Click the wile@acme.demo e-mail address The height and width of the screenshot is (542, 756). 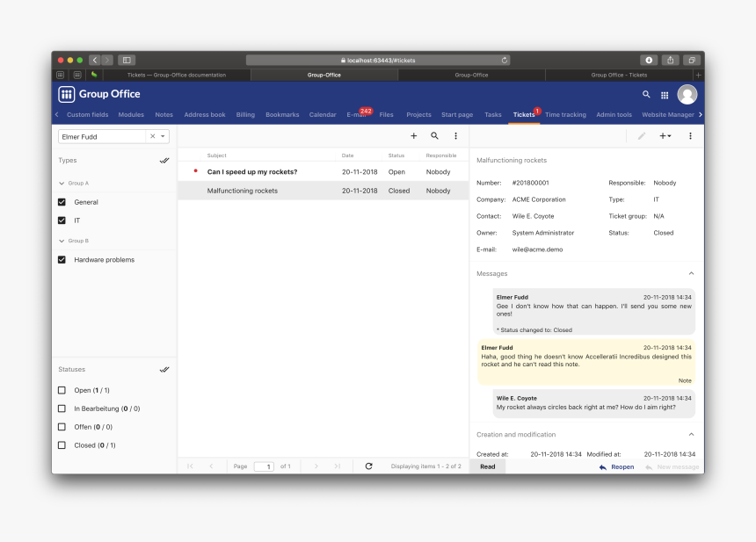pyautogui.click(x=537, y=249)
